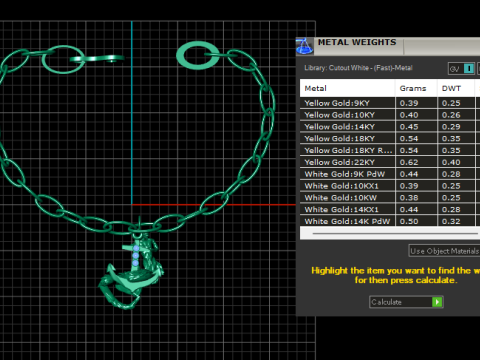Click the Grams column header
Image resolution: width=480 pixels, height=360 pixels.
[416, 88]
